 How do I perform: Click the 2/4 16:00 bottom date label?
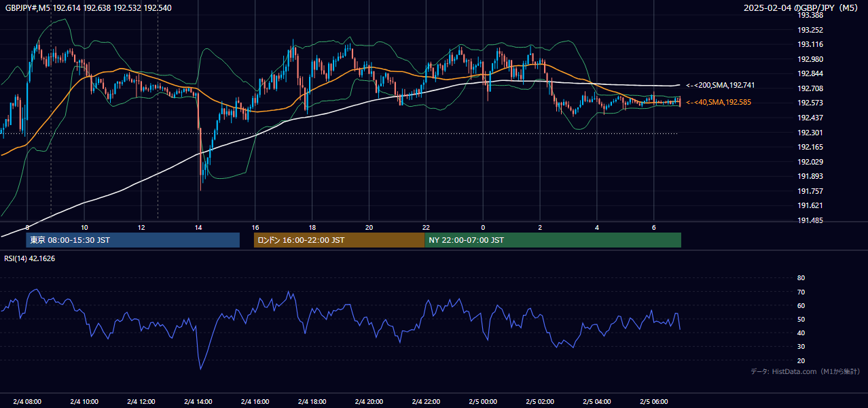coord(255,401)
